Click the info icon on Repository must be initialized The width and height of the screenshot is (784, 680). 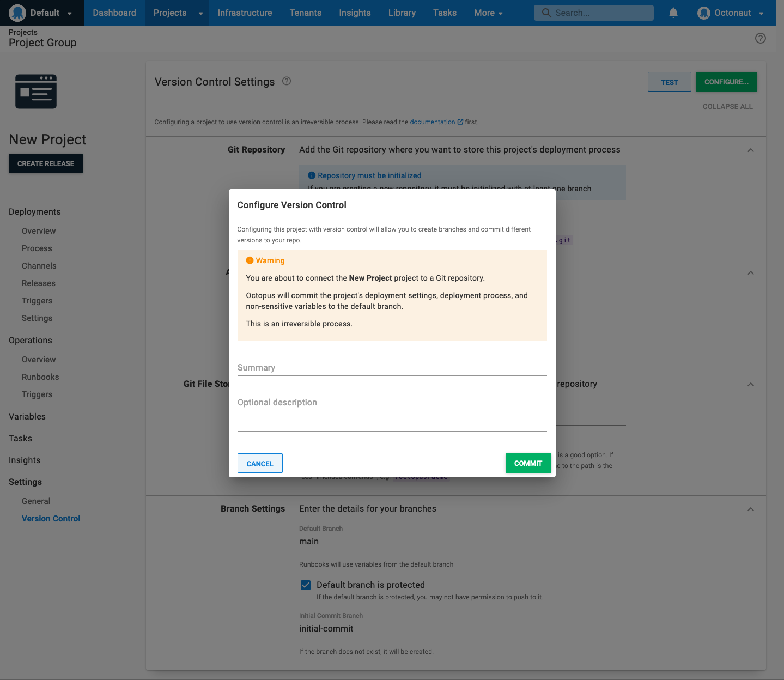311,175
